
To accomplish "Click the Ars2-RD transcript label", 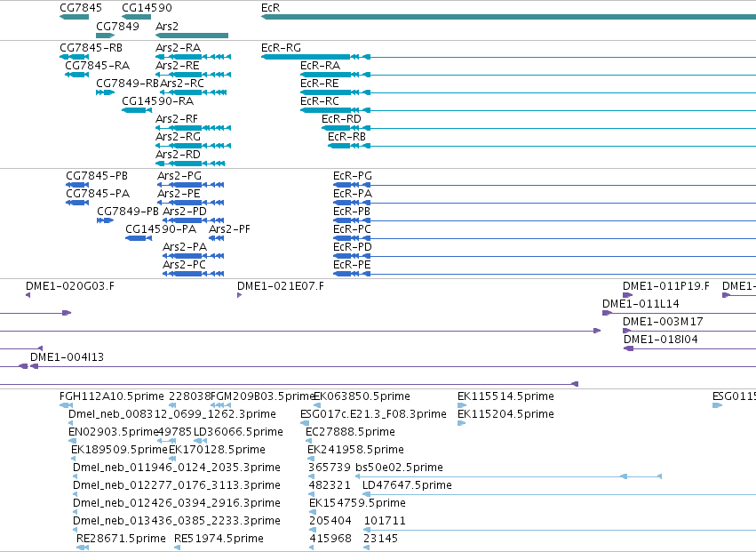I will pos(178,155).
